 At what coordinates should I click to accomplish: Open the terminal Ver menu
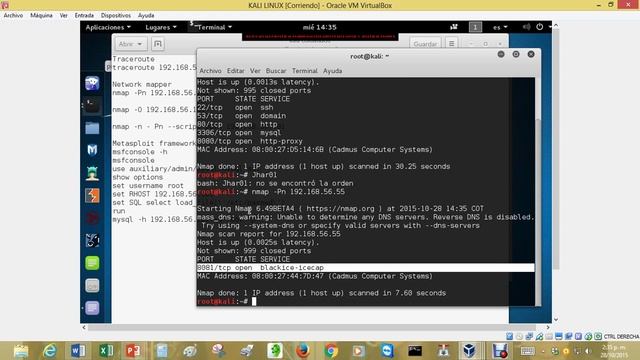coord(255,71)
